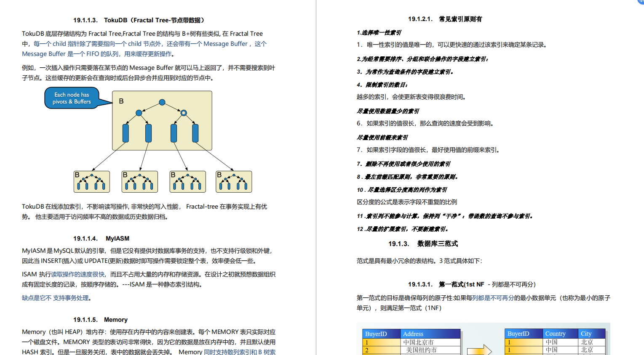Click the white hollow circle in the tree diagram

183,112
